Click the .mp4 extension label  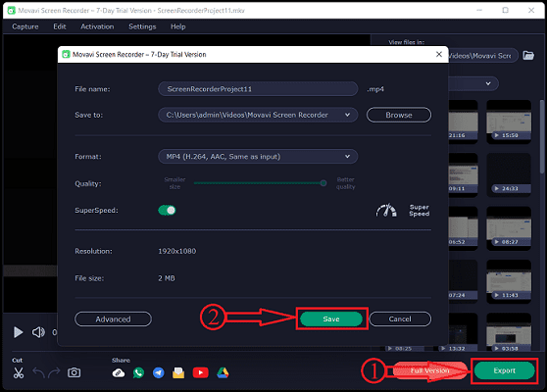(x=375, y=89)
